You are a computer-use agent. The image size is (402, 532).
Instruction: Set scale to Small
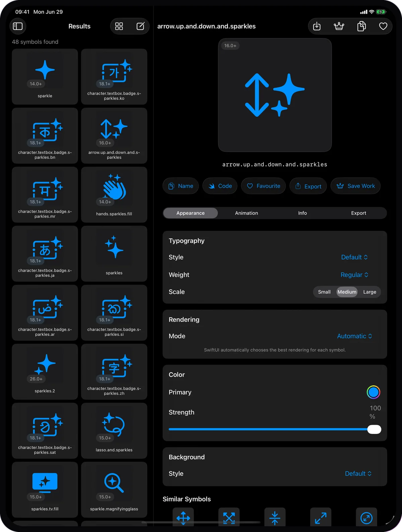pyautogui.click(x=324, y=292)
